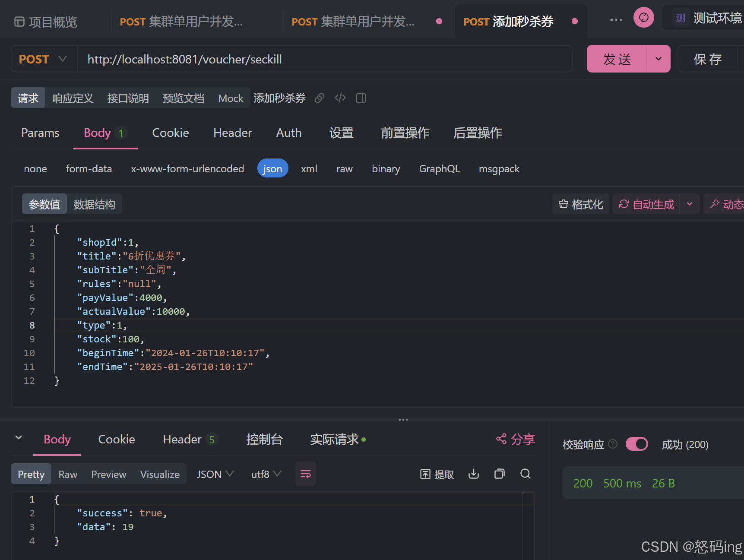Open the 后置操作 tab
744x560 pixels.
[x=478, y=133]
